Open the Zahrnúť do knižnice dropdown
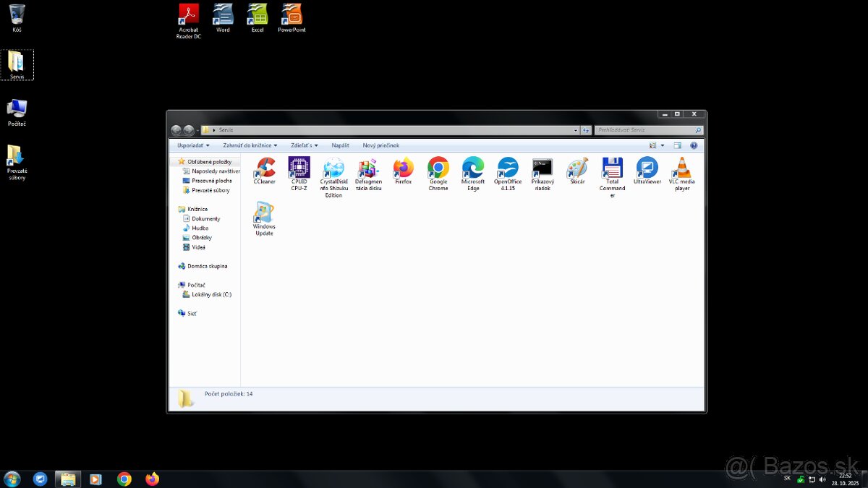The width and height of the screenshot is (868, 488). [250, 145]
